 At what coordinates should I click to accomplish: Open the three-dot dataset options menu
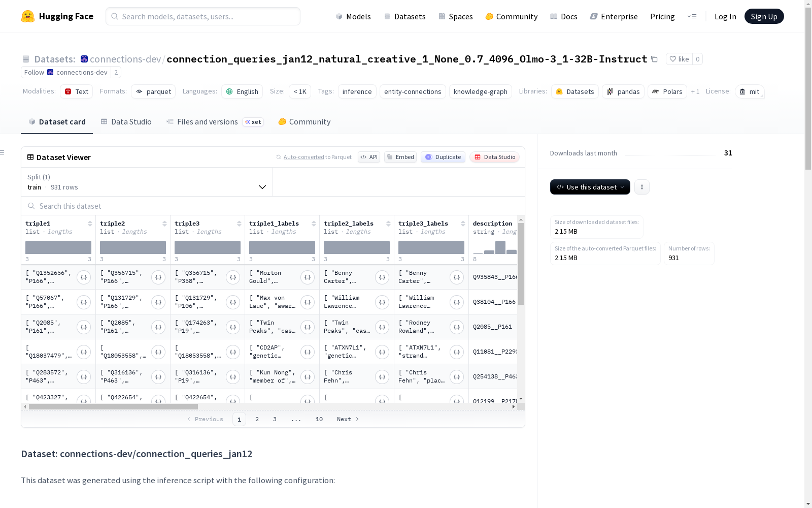642,187
